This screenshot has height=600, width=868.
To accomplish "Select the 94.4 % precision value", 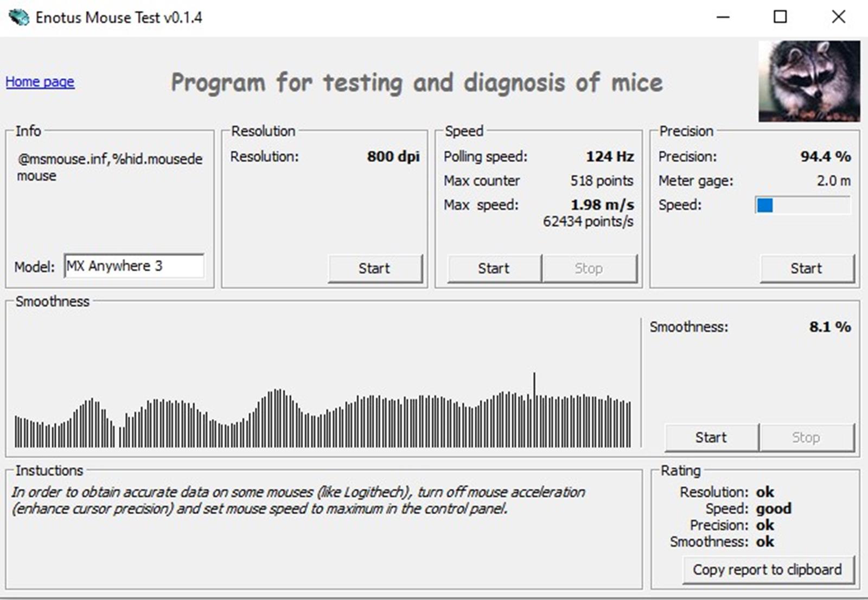I will 825,157.
